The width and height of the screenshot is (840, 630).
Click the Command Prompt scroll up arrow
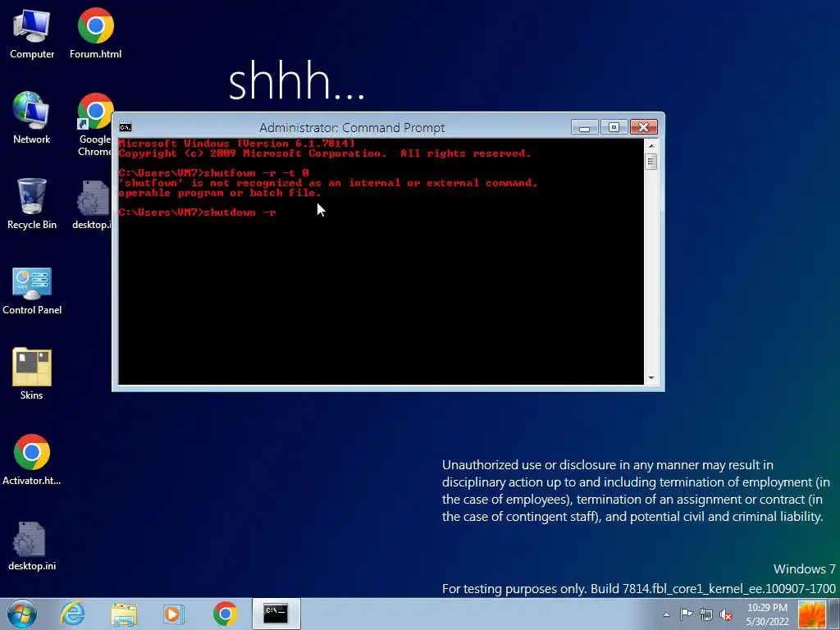tap(651, 146)
